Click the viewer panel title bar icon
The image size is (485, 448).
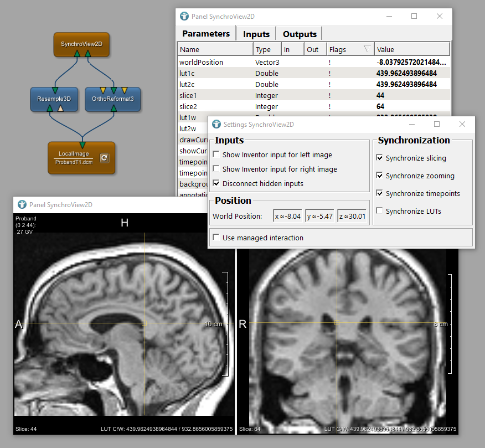pos(22,205)
